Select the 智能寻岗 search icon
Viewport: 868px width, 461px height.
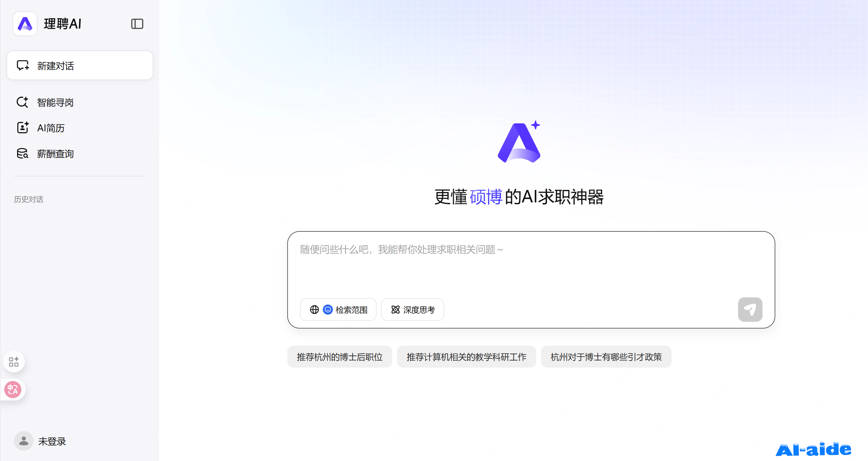[x=22, y=102]
